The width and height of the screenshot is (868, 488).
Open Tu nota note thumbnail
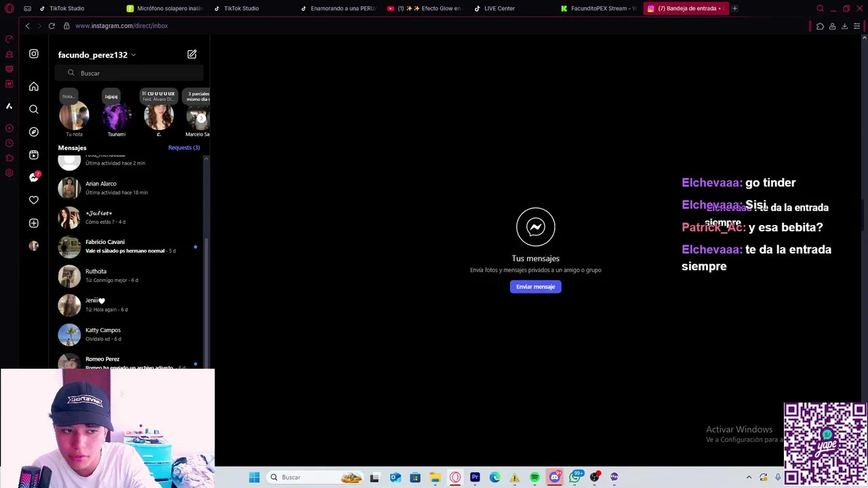pos(74,116)
